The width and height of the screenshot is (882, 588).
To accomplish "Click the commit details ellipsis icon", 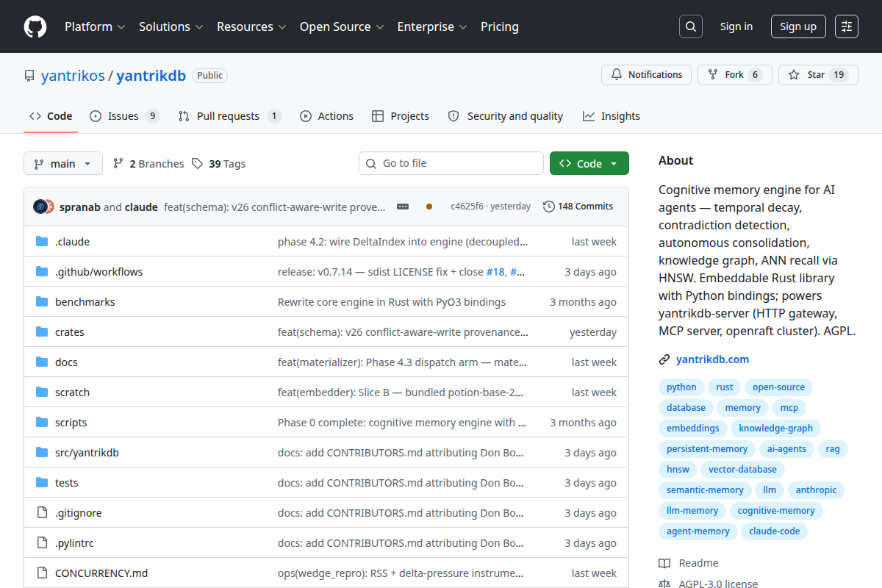I will click(403, 207).
